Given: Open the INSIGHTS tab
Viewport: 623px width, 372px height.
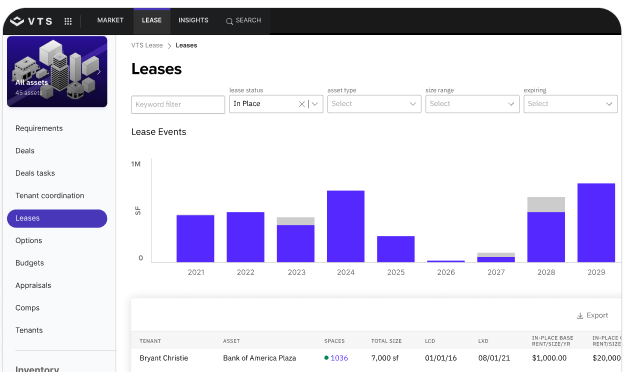Looking at the screenshot, I should click(x=193, y=20).
